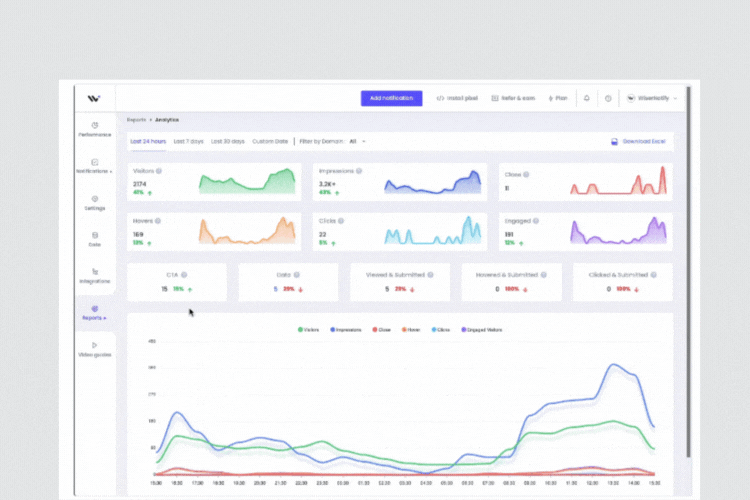The image size is (750, 500).
Task: Click the info icon next to Clicks
Action: point(341,221)
